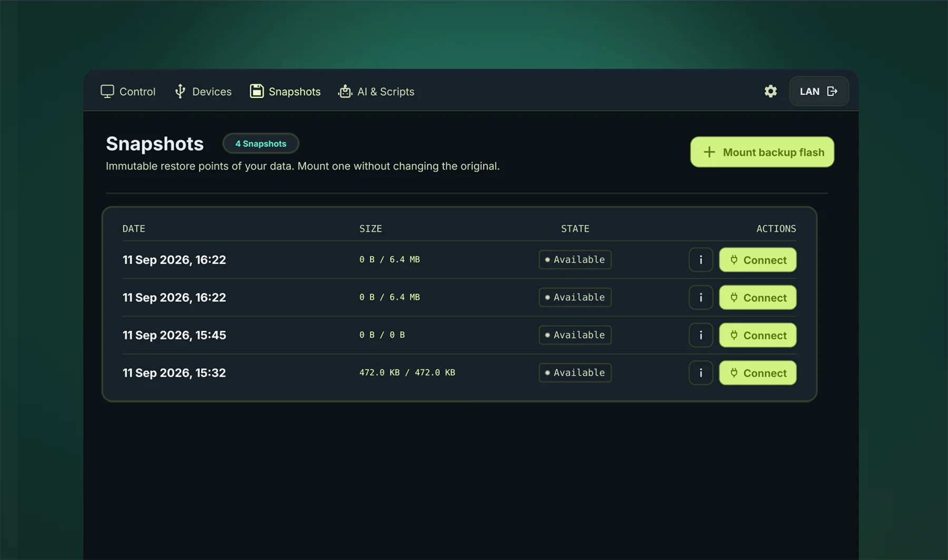Screen dimensions: 948x560
Task: Click the DATE column header
Action: pyautogui.click(x=134, y=228)
